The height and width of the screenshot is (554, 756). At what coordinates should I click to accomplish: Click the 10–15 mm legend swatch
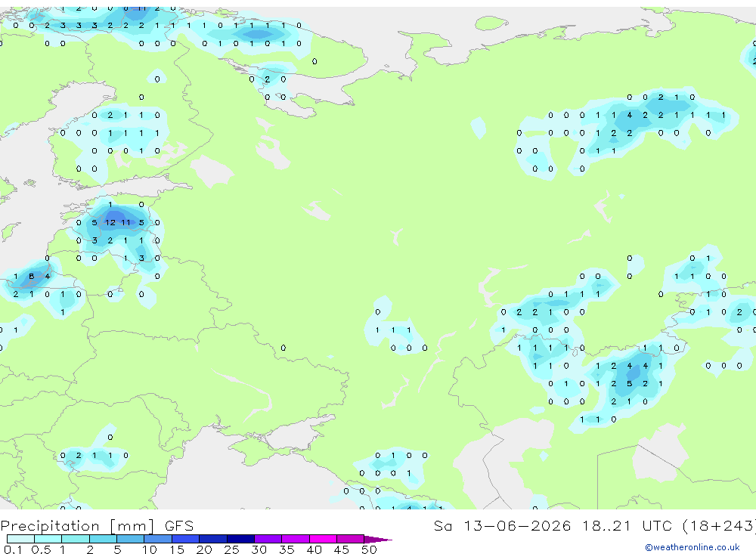pos(158,539)
